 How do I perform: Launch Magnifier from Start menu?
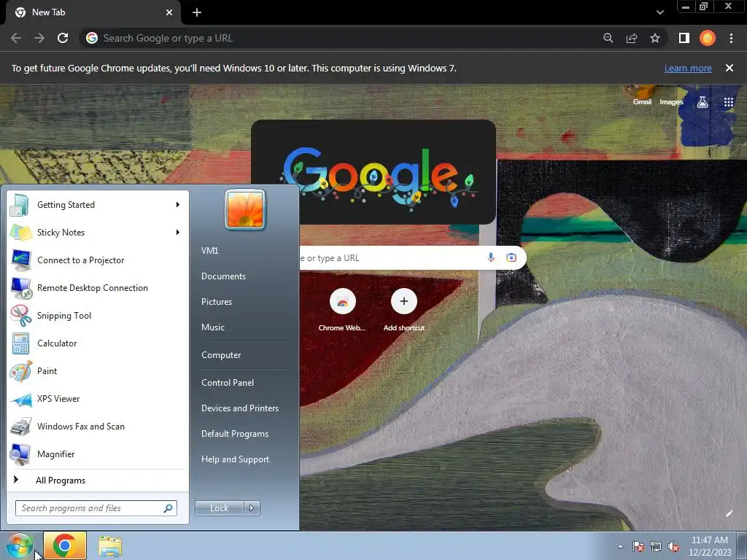(98, 454)
